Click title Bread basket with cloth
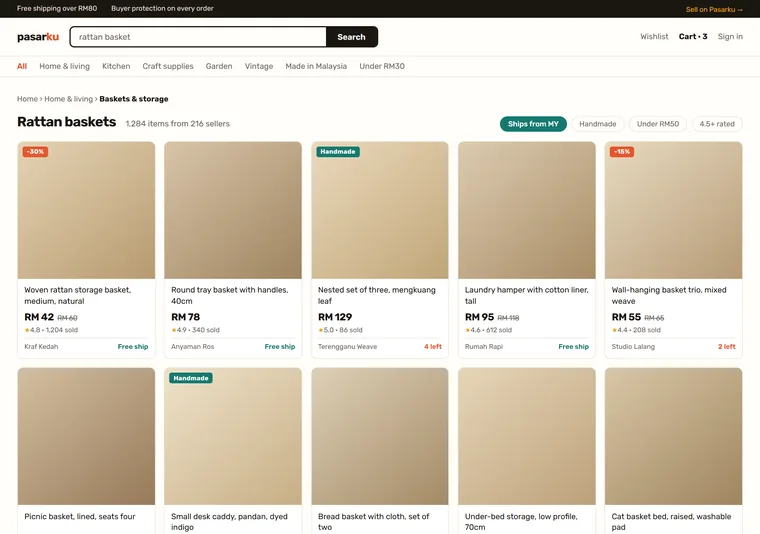The image size is (760, 534). [374, 522]
